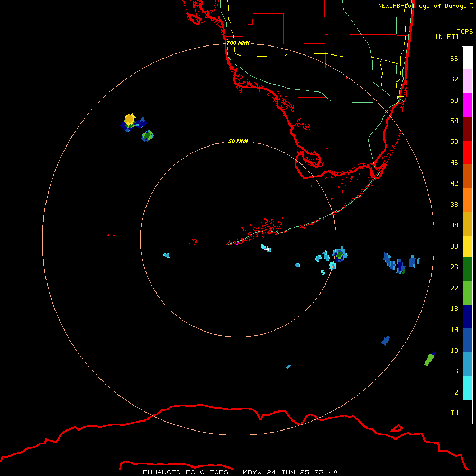
Task: Click the legend value 34
Action: point(454,225)
